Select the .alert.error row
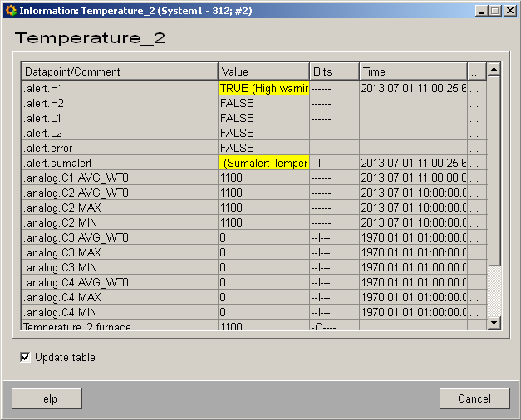 [x=120, y=148]
